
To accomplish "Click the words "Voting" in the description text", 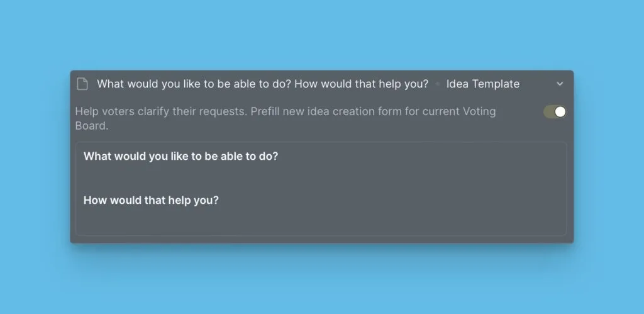I will 479,111.
